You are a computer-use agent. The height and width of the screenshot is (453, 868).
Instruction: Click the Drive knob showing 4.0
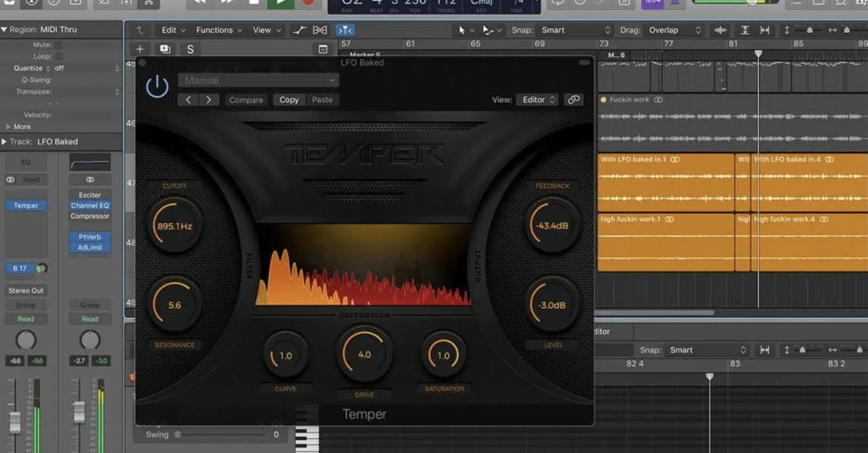point(365,355)
